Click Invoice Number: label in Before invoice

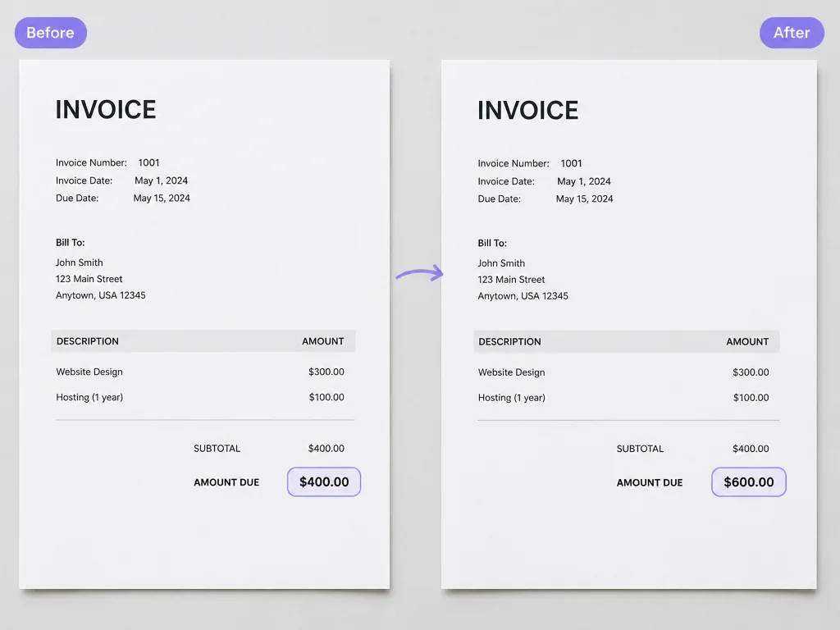click(91, 163)
